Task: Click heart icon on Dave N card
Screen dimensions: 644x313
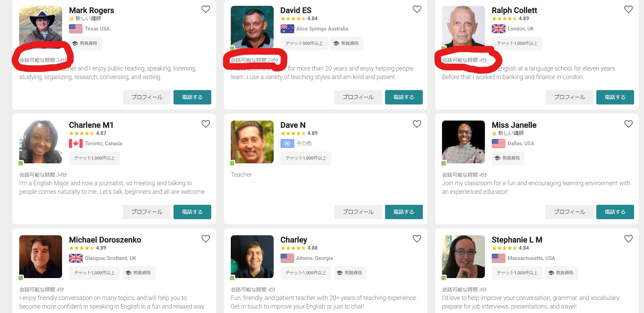Action: [x=417, y=124]
